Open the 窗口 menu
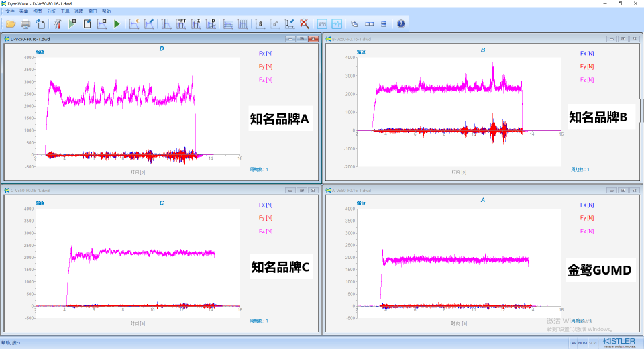This screenshot has height=349, width=644. 93,11
